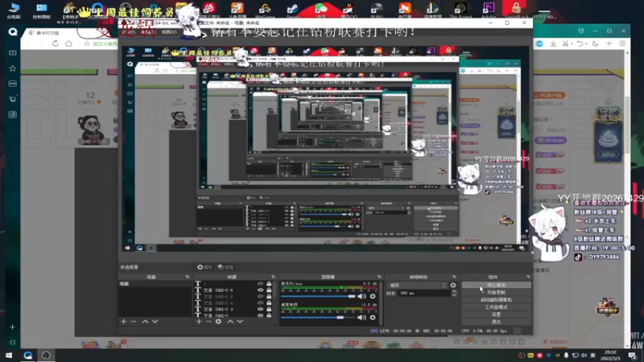
Task: Undock Transitions panel via header icon
Action: [x=454, y=277]
